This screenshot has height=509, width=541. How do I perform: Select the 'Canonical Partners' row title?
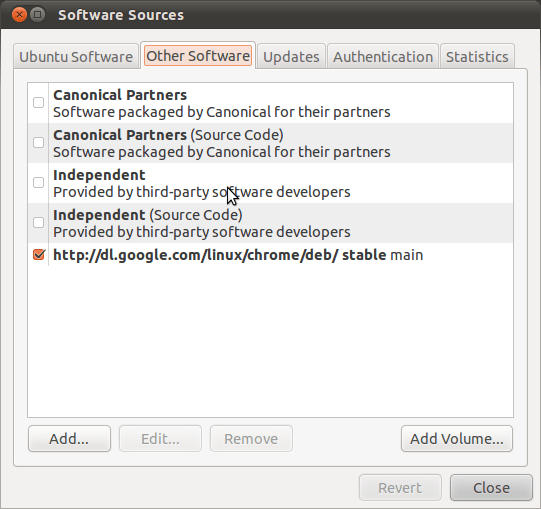[120, 95]
